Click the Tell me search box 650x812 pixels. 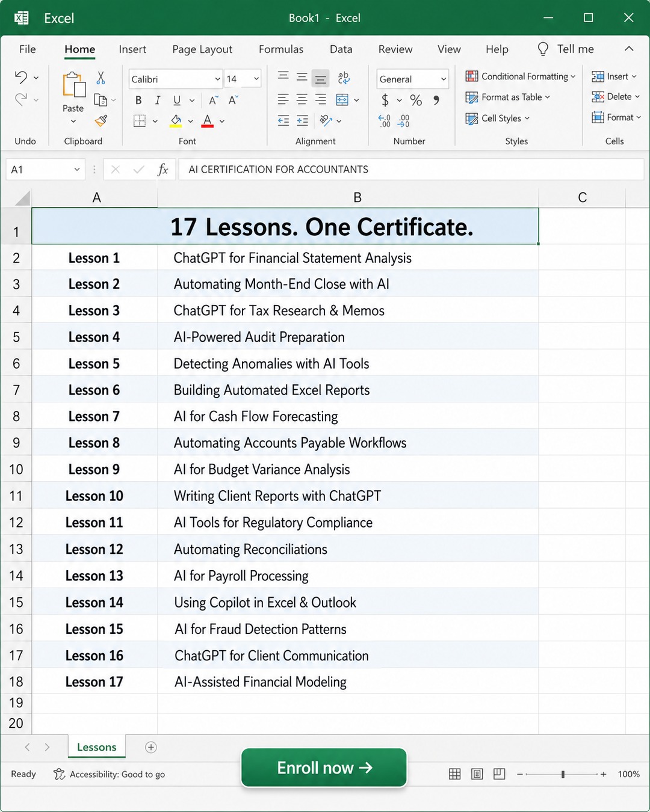coord(565,49)
